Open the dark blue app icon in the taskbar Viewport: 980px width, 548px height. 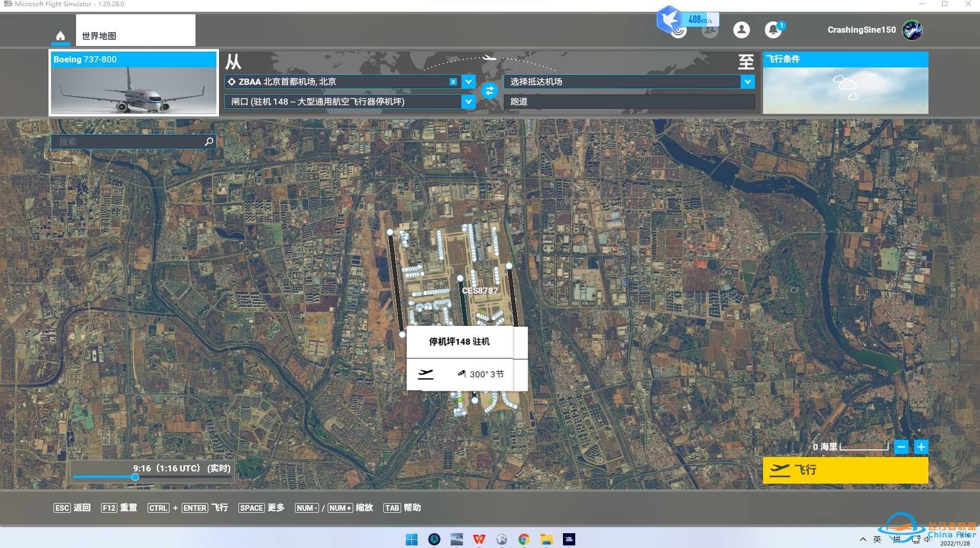pyautogui.click(x=569, y=539)
